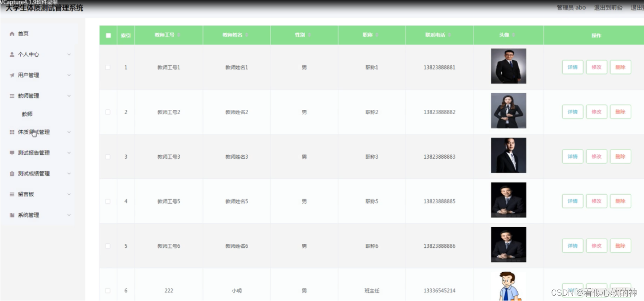This screenshot has height=301, width=644.
Task: Check the checkbox for row 教师工号3
Action: tap(108, 156)
